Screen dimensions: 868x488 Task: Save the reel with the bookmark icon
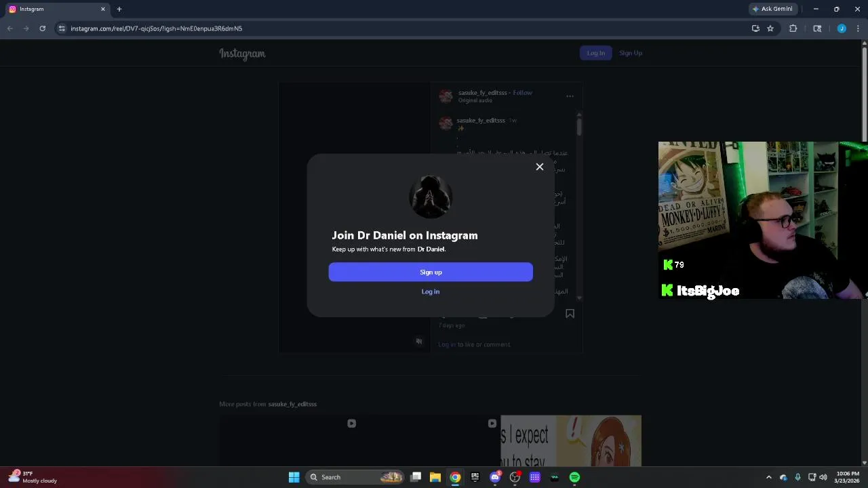[x=570, y=314]
